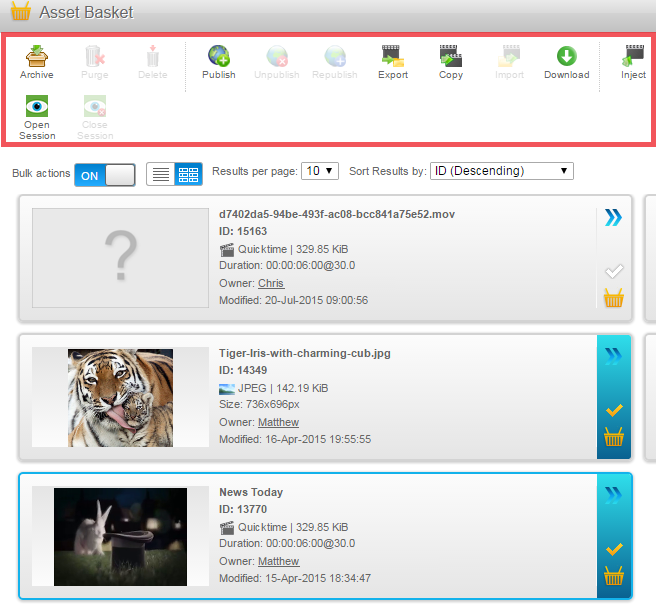Click the News Today video thumbnail
This screenshot has width=656, height=608.
pyautogui.click(x=120, y=536)
